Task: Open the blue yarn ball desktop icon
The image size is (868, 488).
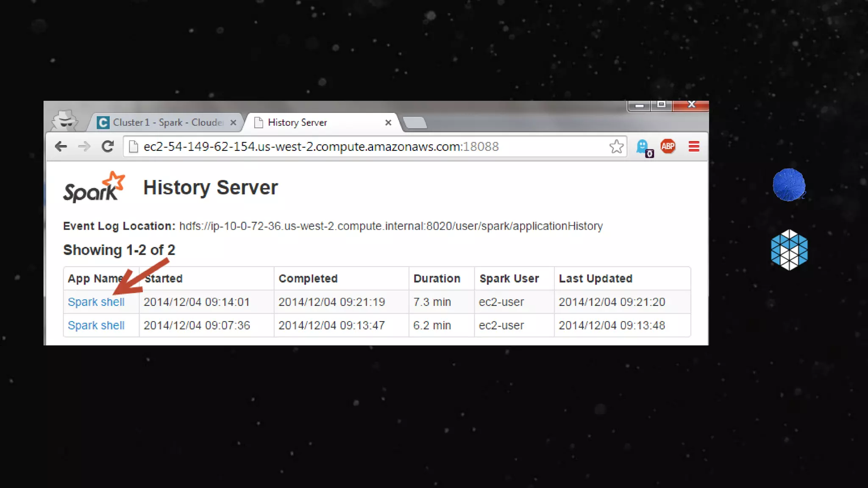Action: tap(788, 185)
